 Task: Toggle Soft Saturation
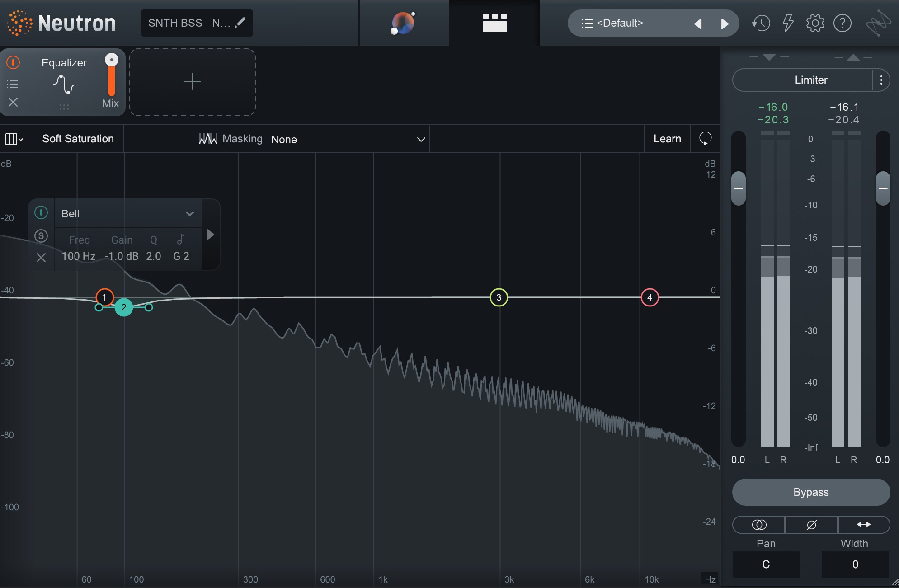[78, 139]
